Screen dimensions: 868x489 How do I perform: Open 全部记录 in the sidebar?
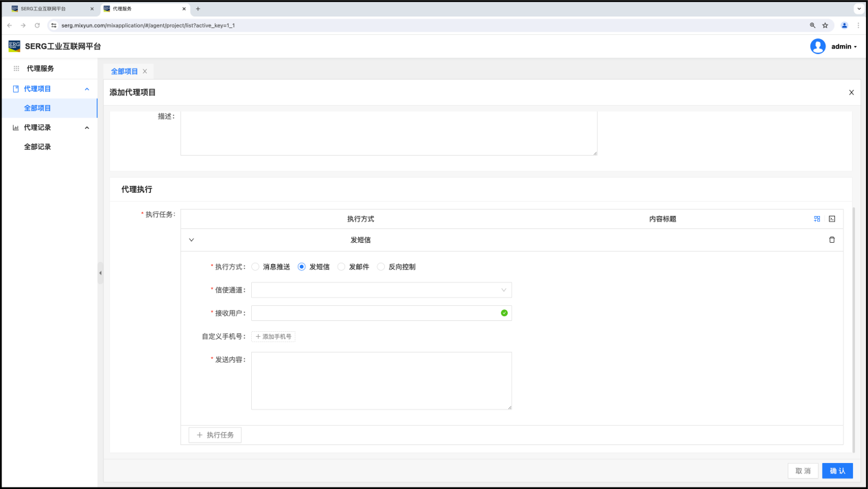(x=38, y=147)
